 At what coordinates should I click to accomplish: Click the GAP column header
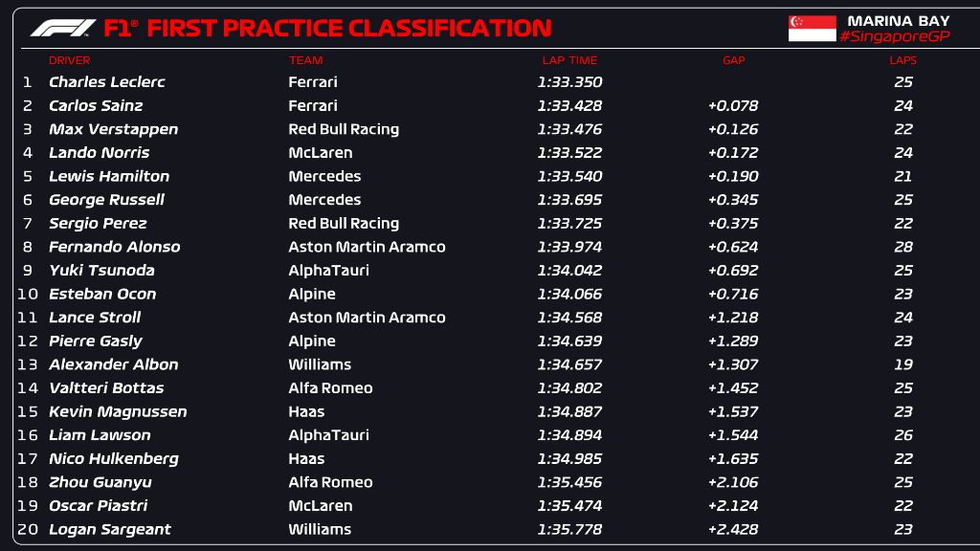coord(733,60)
